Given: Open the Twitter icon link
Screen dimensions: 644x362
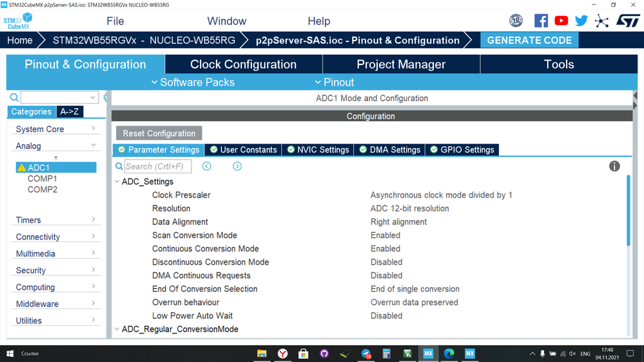Looking at the screenshot, I should tap(581, 21).
